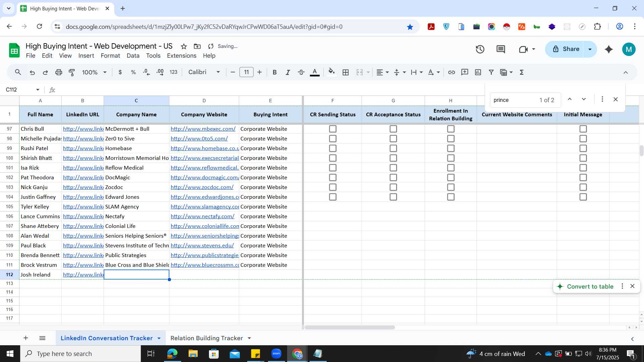Image resolution: width=644 pixels, height=362 pixels.
Task: Open the mbexec.com website link
Action: (x=203, y=129)
